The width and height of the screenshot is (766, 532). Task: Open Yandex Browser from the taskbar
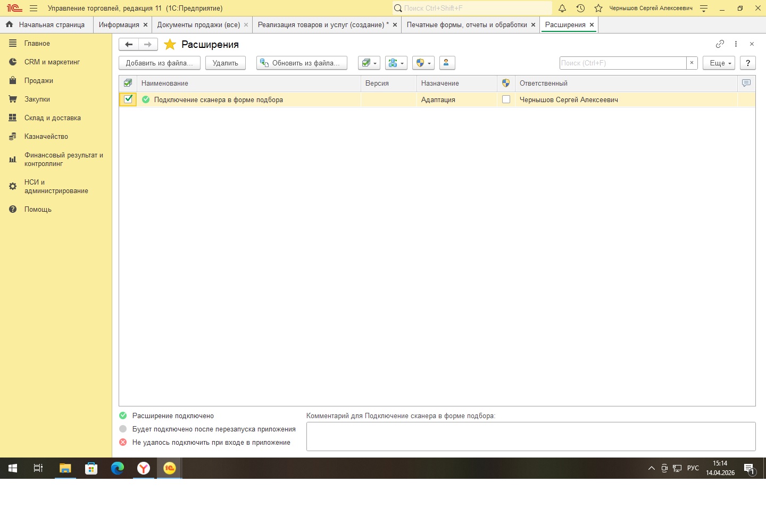point(144,468)
